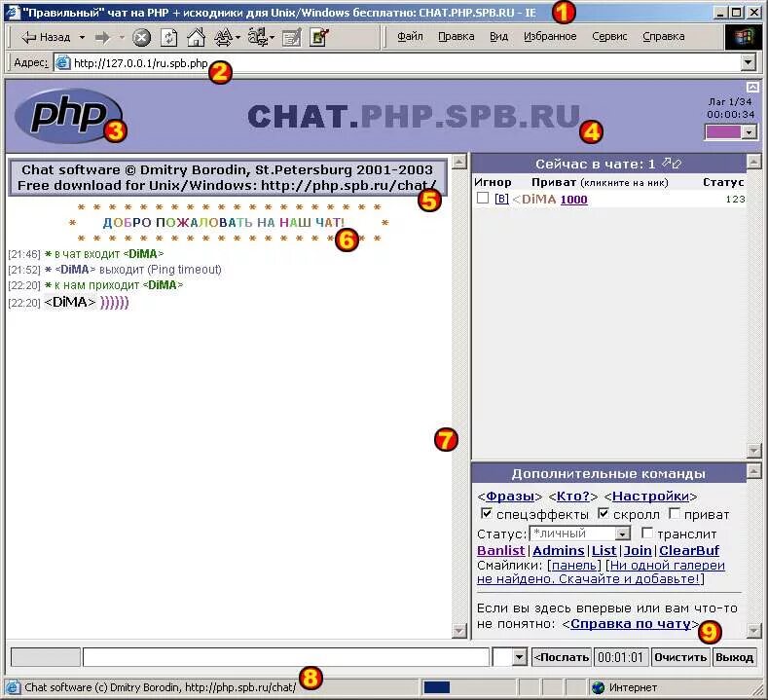768x700 pixels.
Task: Stop page loading with the X icon
Action: click(141, 37)
